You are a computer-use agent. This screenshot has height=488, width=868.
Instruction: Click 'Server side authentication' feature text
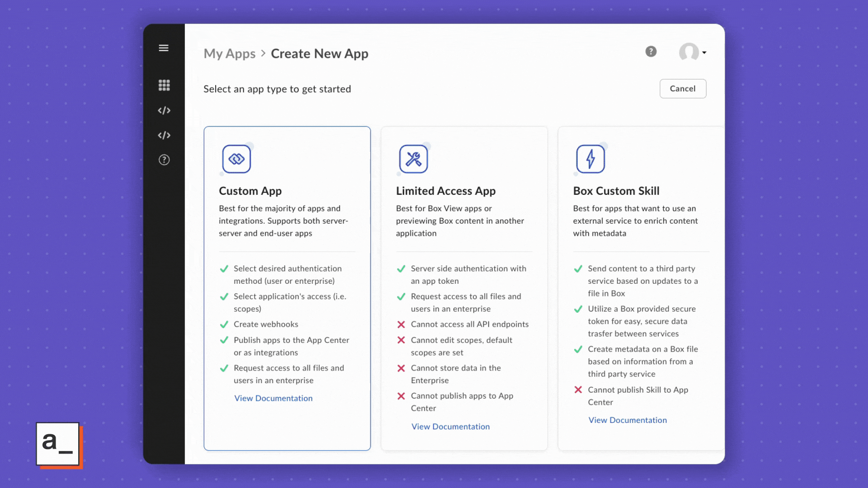pos(468,275)
